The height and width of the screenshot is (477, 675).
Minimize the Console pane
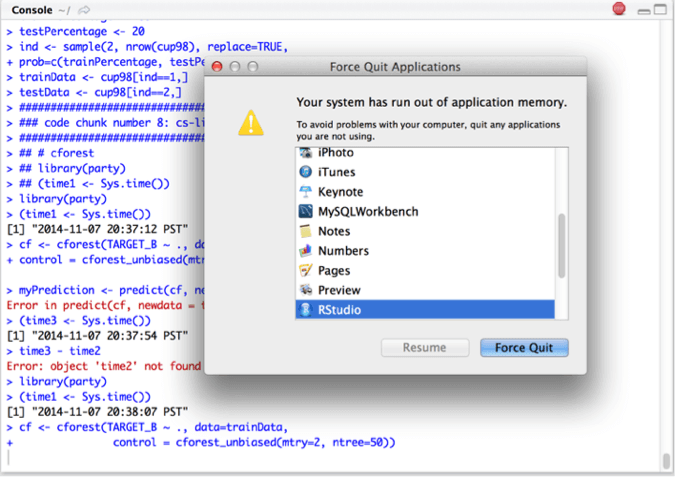click(x=640, y=9)
